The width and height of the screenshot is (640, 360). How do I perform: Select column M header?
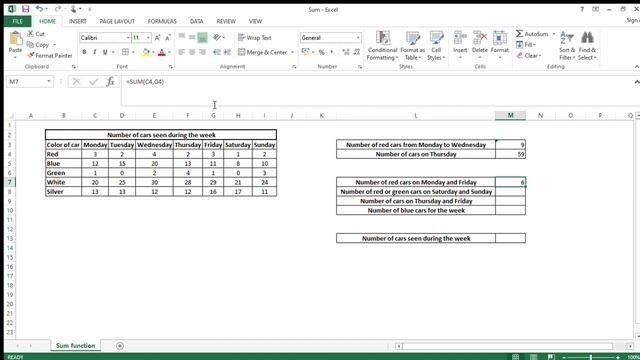(x=510, y=116)
